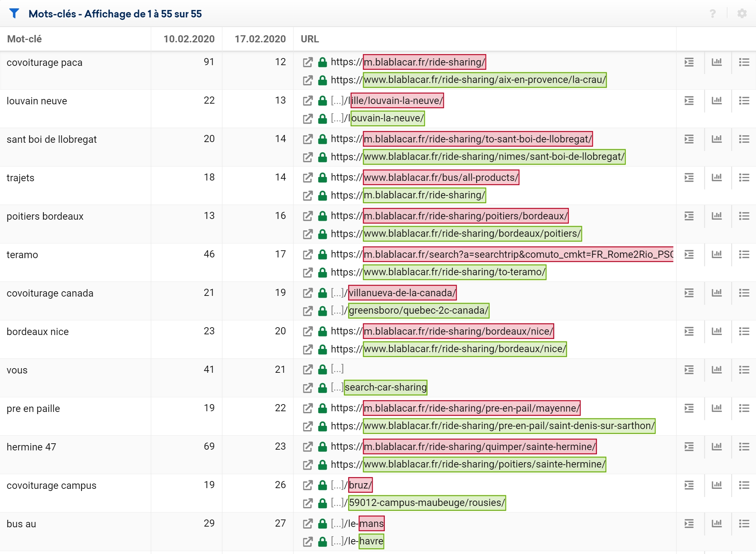Show ranking history chart for covoiturage paca
This screenshot has width=756, height=554.
[x=716, y=62]
